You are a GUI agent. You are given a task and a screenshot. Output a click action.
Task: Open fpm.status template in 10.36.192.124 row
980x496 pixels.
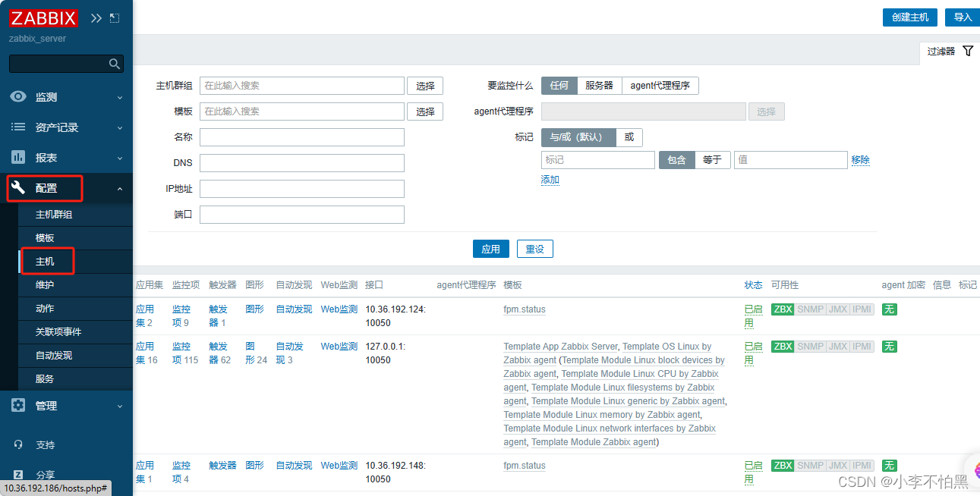tap(525, 309)
